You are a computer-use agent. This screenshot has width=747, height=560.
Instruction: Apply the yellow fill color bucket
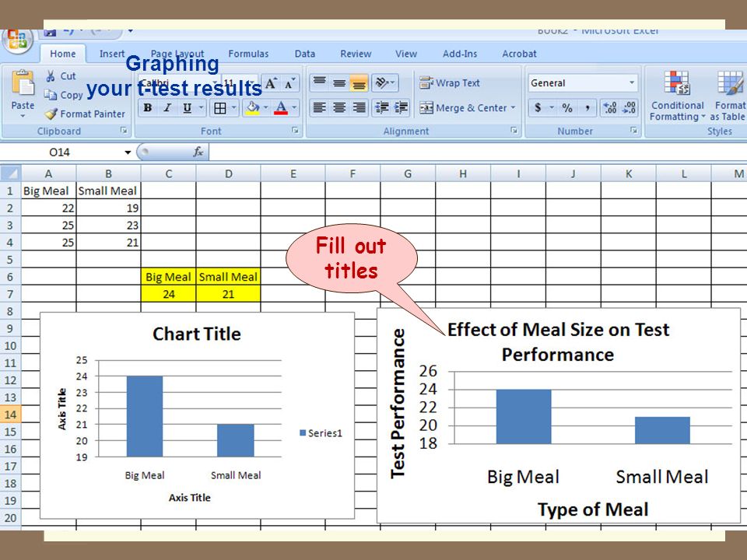[x=253, y=108]
